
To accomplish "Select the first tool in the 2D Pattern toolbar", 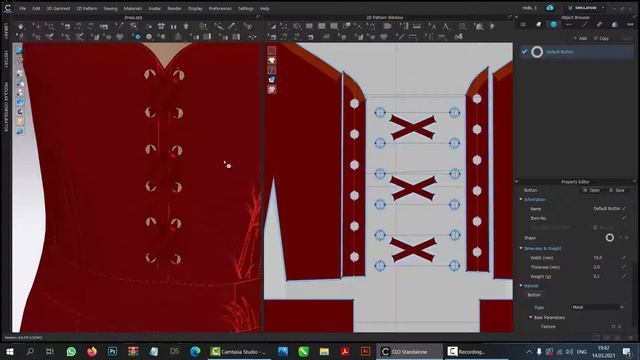I will 272,27.
